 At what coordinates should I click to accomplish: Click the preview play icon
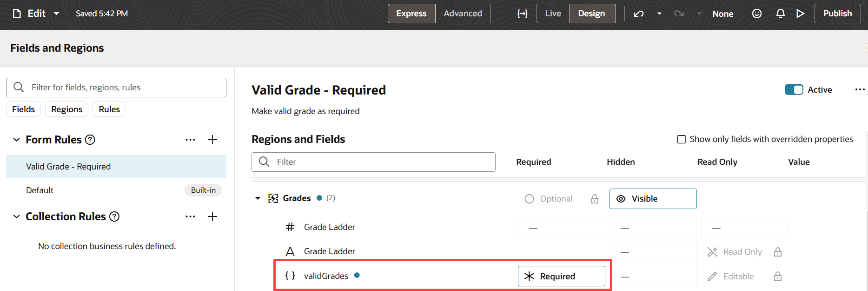(x=800, y=14)
